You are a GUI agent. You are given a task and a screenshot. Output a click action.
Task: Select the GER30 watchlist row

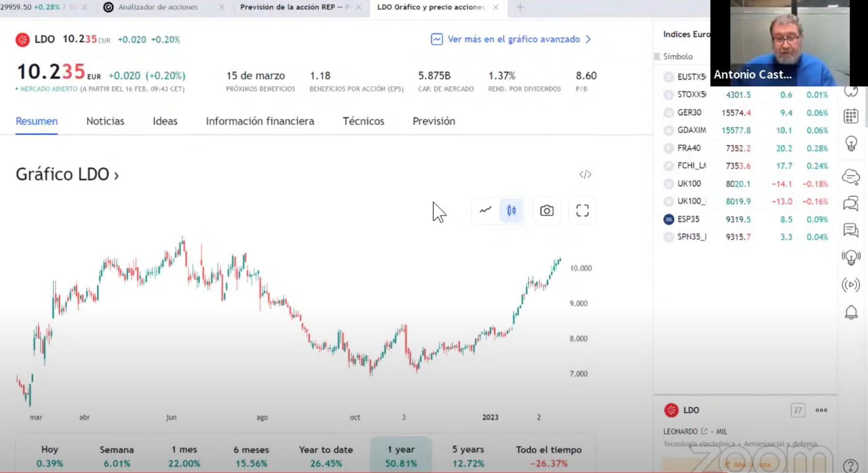pyautogui.click(x=746, y=113)
